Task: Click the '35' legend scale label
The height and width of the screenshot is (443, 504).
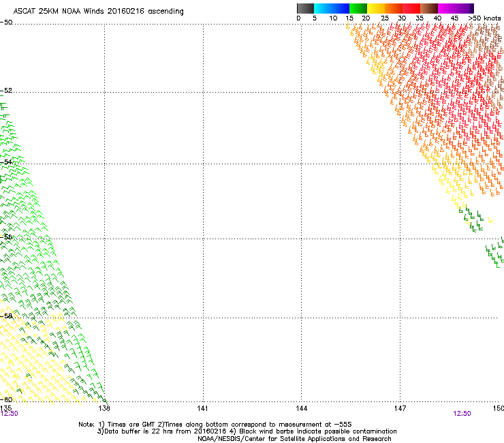Action: point(420,18)
